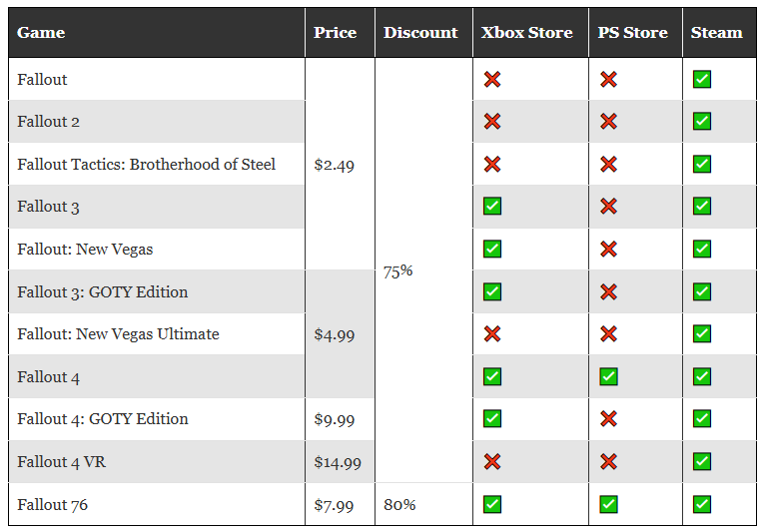This screenshot has height=532, width=764.
Task: Click the red X for Fallout 2 on PS Store
Action: point(608,122)
